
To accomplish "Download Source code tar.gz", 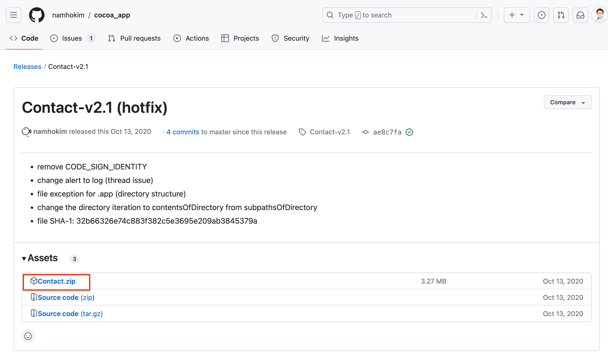I will (x=70, y=314).
